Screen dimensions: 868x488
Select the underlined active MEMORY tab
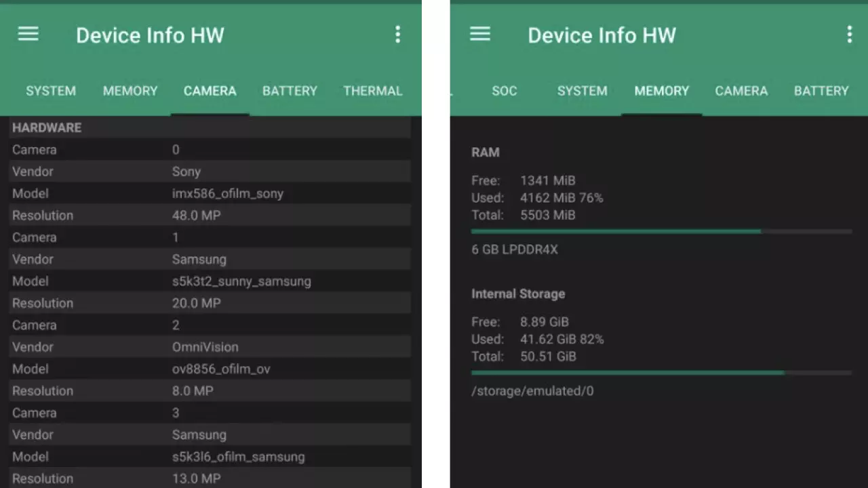(x=661, y=91)
